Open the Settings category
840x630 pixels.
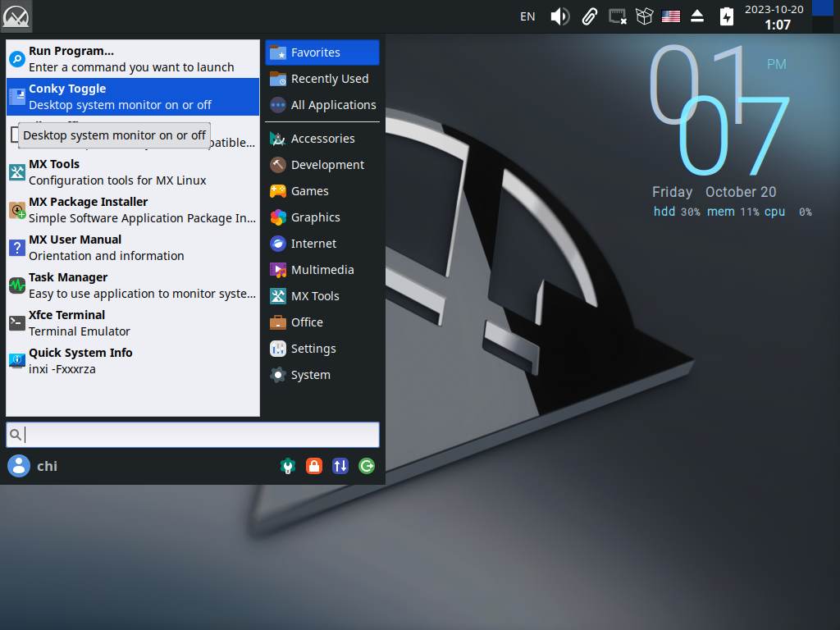point(322,349)
